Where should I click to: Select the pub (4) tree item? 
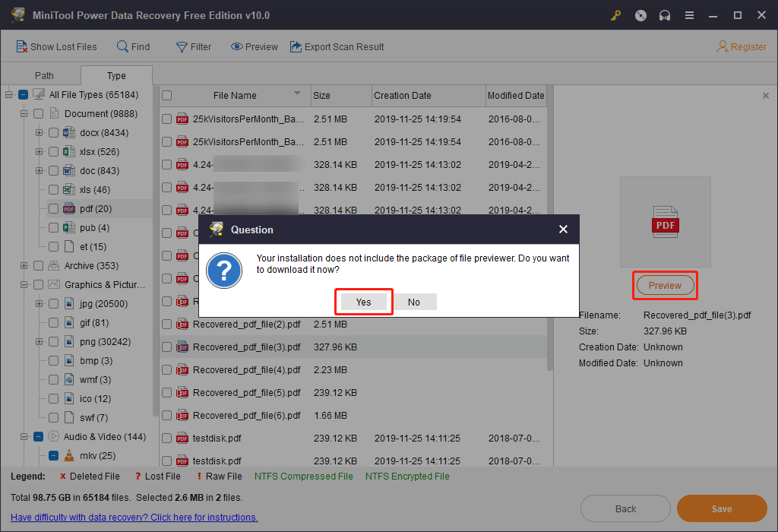(x=94, y=228)
